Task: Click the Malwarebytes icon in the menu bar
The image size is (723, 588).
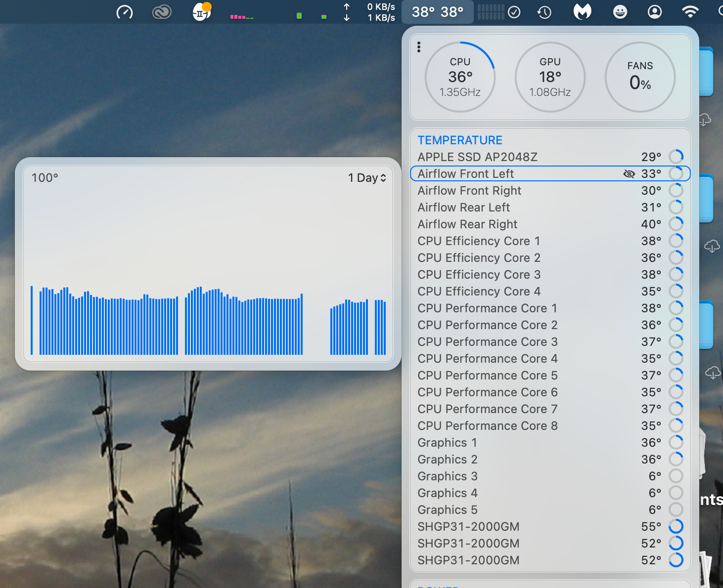Action: (582, 12)
